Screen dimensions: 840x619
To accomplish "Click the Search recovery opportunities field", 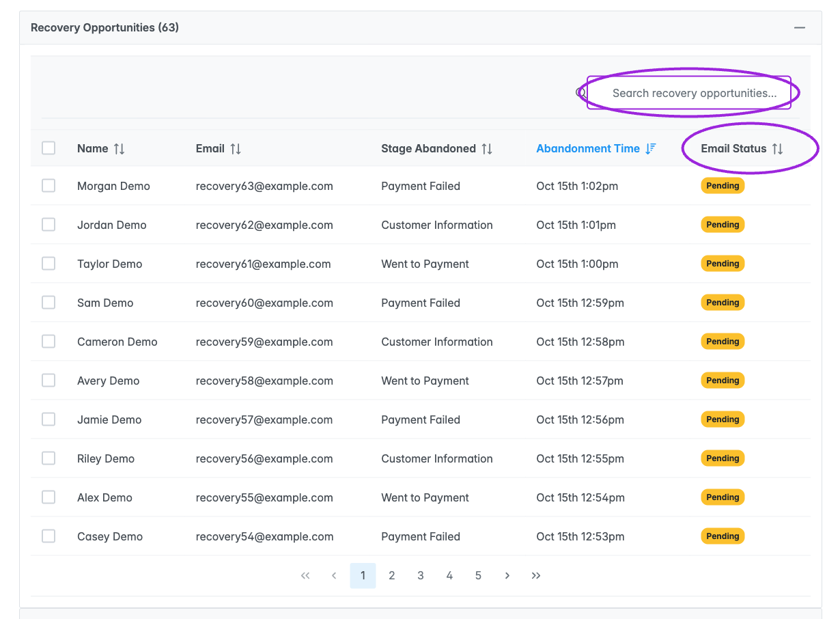I will (x=689, y=93).
